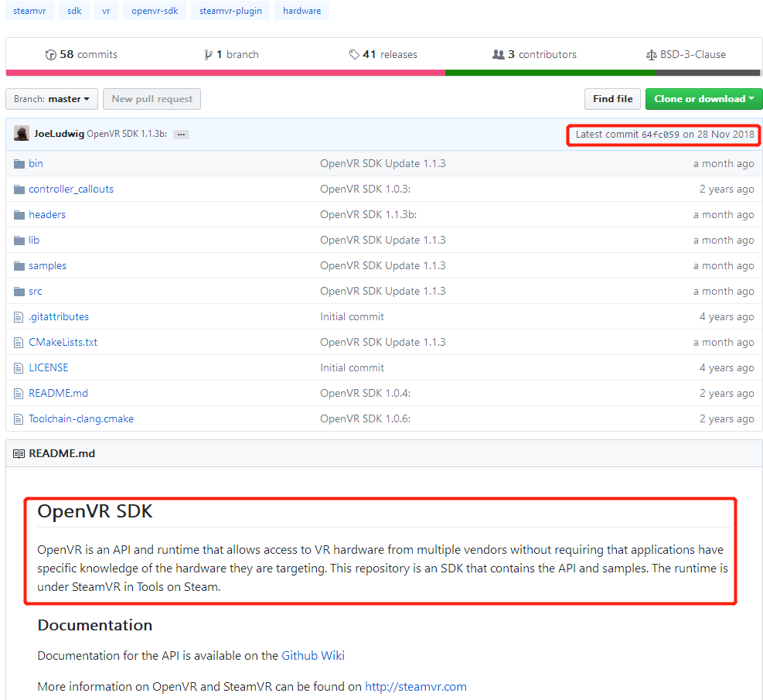This screenshot has width=763, height=700.
Task: Click the steamvr-plugin topic tag
Action: pos(230,11)
